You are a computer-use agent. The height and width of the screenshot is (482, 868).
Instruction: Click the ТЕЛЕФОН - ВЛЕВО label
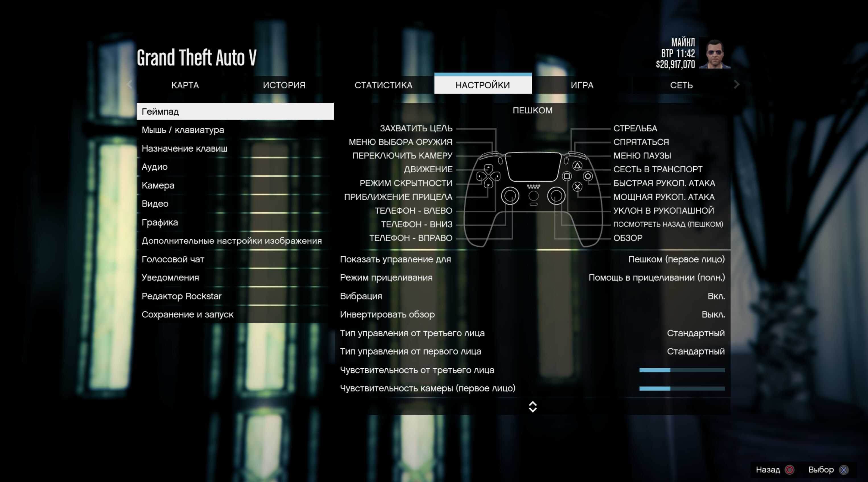[413, 211]
